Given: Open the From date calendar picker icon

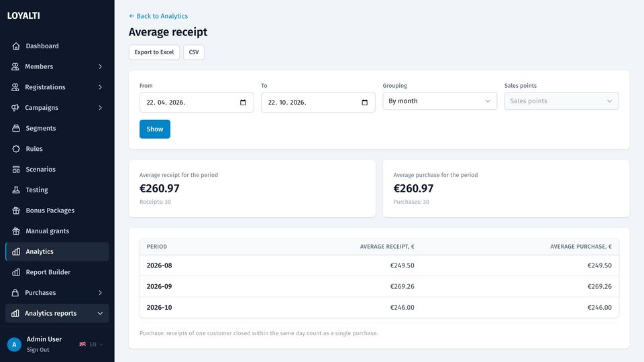Looking at the screenshot, I should click(243, 102).
